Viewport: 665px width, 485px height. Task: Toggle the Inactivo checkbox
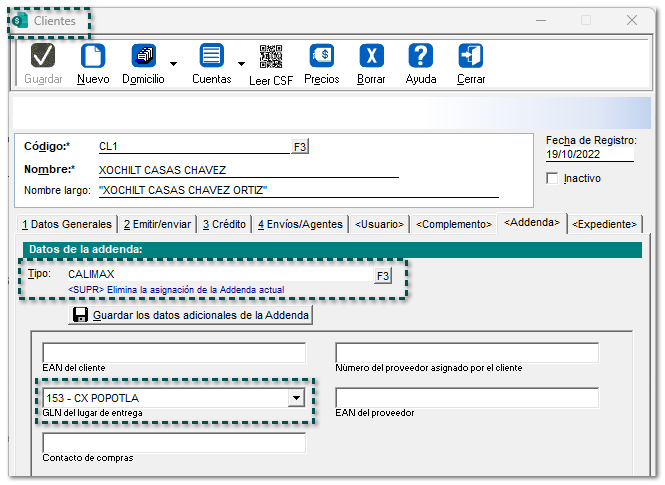(x=553, y=179)
